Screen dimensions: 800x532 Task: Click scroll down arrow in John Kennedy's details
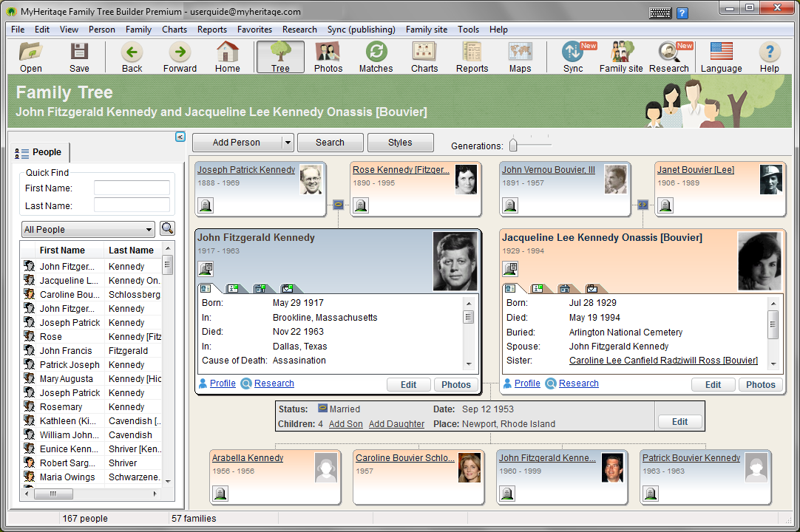468,364
